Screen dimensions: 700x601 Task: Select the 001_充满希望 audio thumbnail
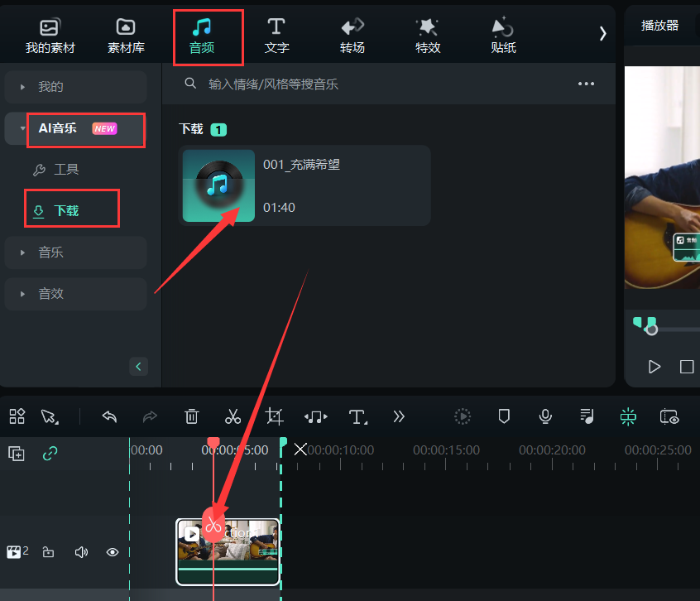[x=218, y=185]
